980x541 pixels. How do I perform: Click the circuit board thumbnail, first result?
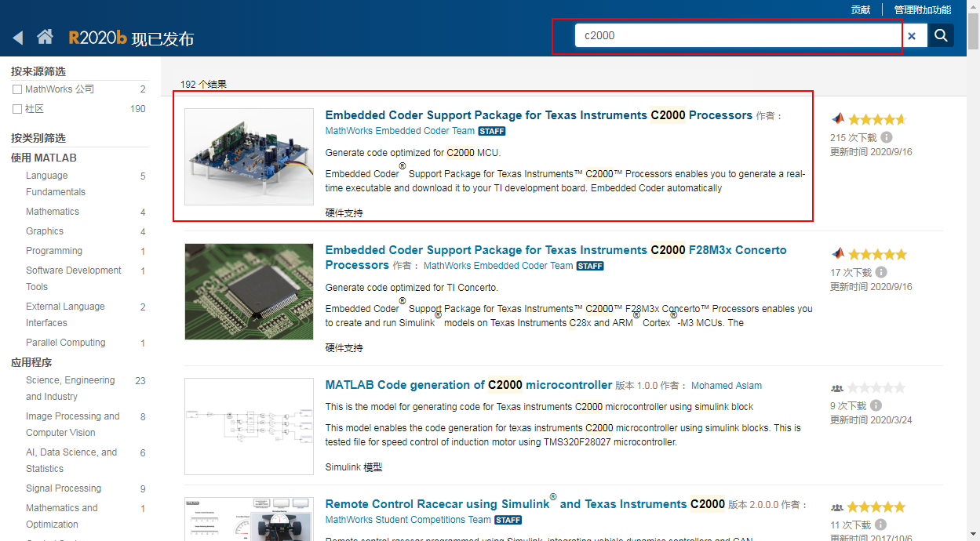click(x=249, y=157)
